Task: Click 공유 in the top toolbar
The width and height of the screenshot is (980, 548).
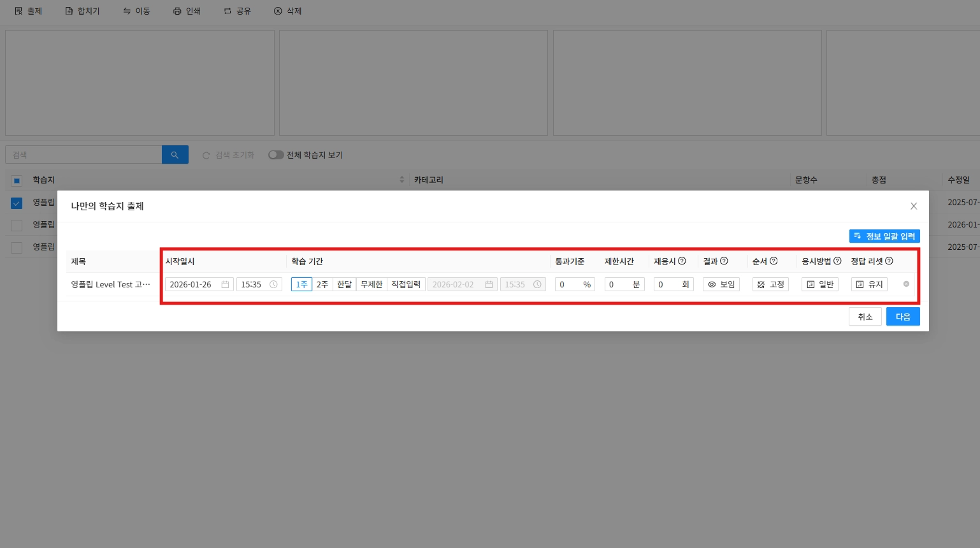Action: [x=237, y=11]
